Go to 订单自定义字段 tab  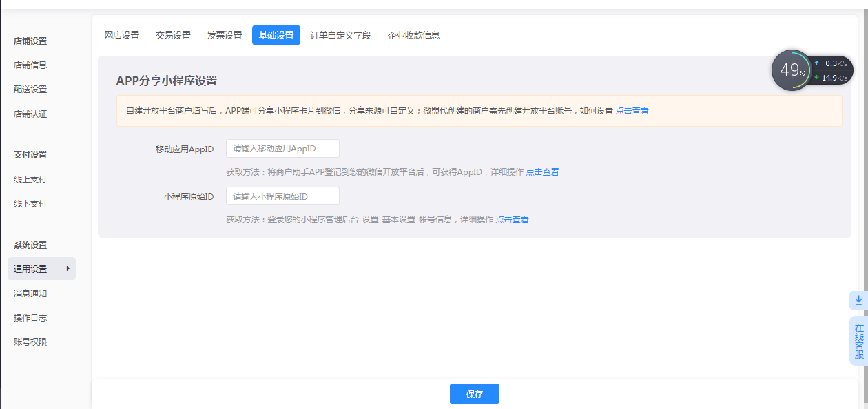tap(340, 35)
